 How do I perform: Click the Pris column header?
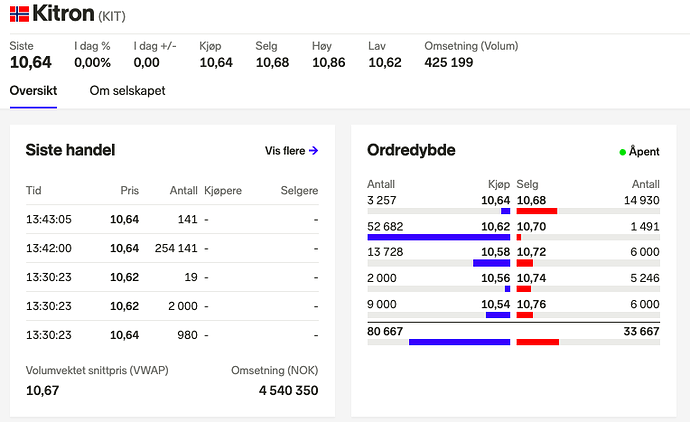130,191
